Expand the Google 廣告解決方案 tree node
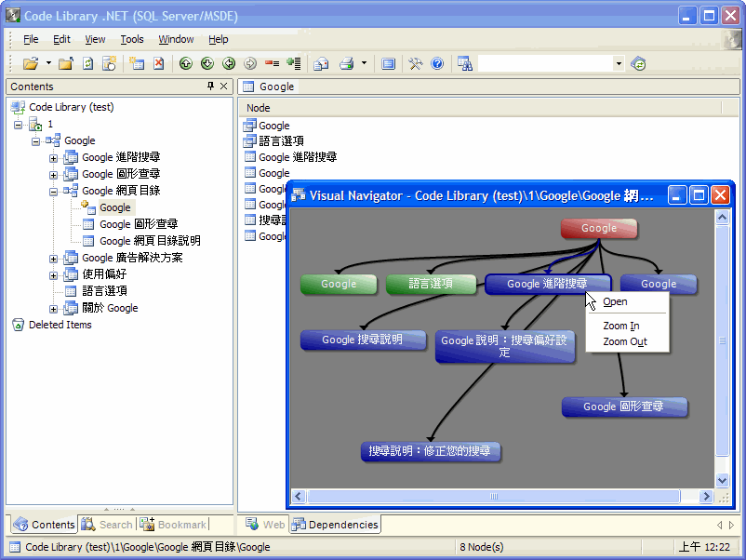Screen dimensions: 746x560 53,259
